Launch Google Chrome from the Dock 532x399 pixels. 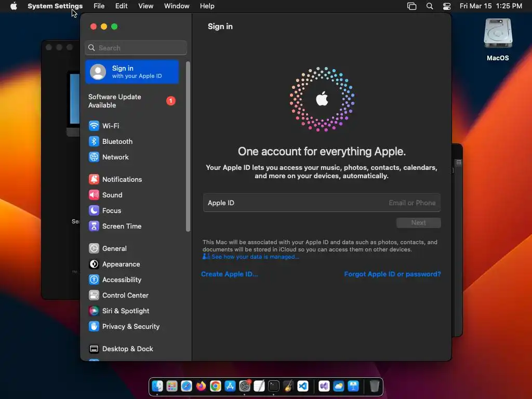click(216, 386)
